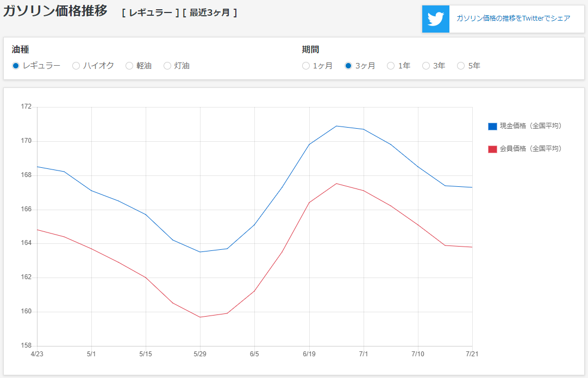Click the blue line peak near 170.9

pyautogui.click(x=336, y=126)
